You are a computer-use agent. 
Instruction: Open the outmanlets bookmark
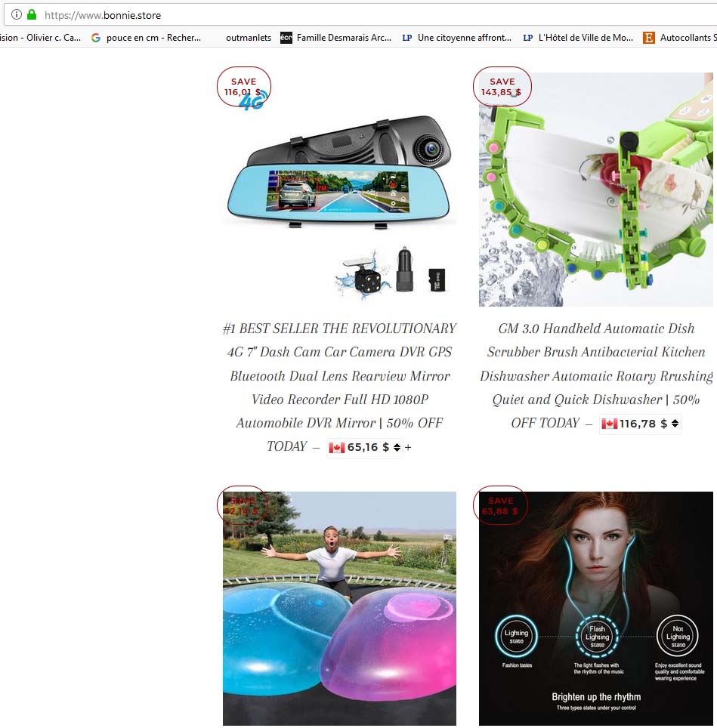click(249, 38)
